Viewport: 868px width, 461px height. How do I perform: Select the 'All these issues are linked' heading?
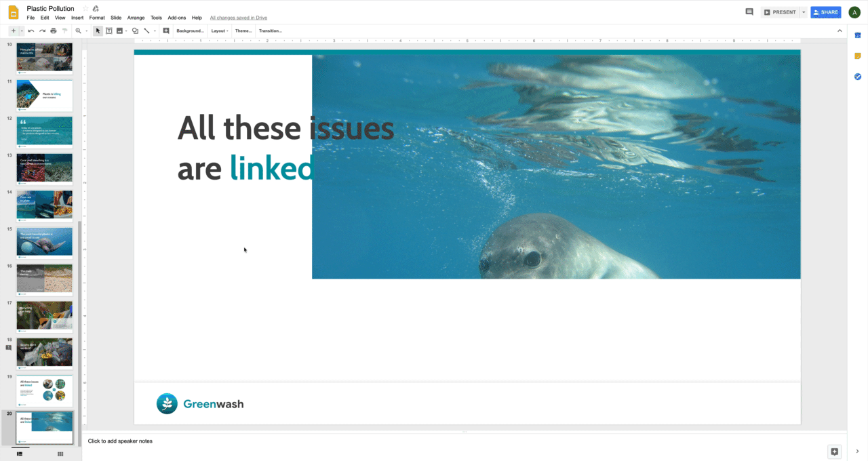click(x=285, y=148)
